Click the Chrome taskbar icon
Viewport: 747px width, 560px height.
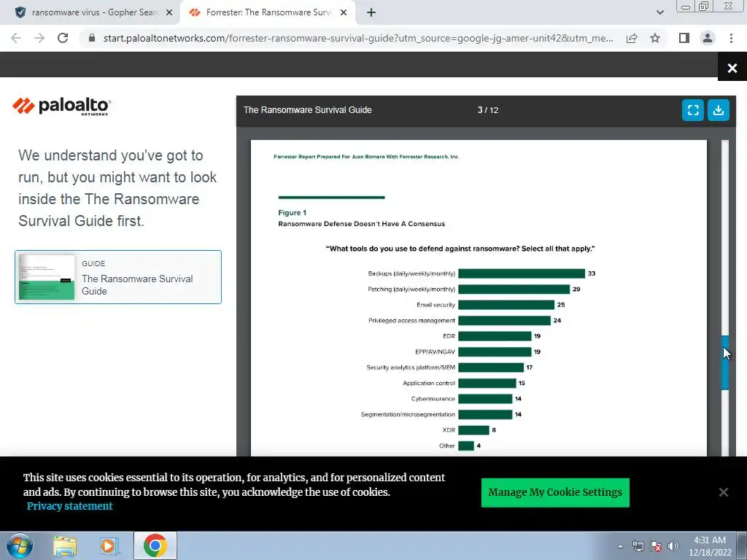[x=155, y=545]
